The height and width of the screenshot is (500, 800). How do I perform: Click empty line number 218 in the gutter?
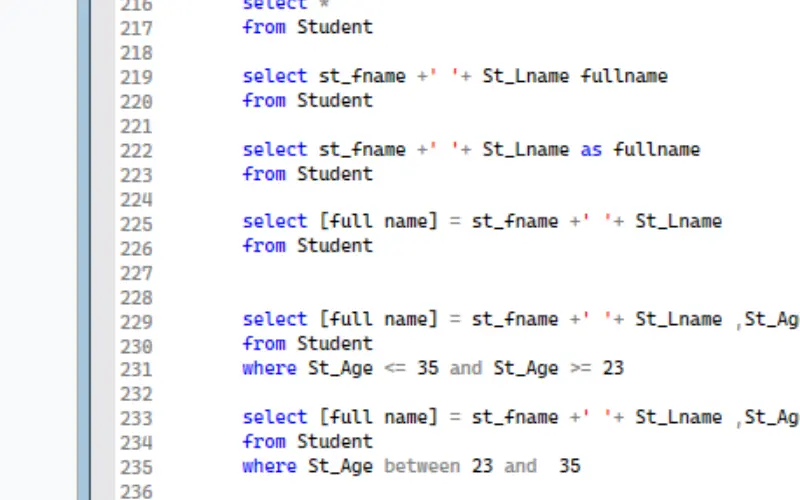tap(136, 53)
